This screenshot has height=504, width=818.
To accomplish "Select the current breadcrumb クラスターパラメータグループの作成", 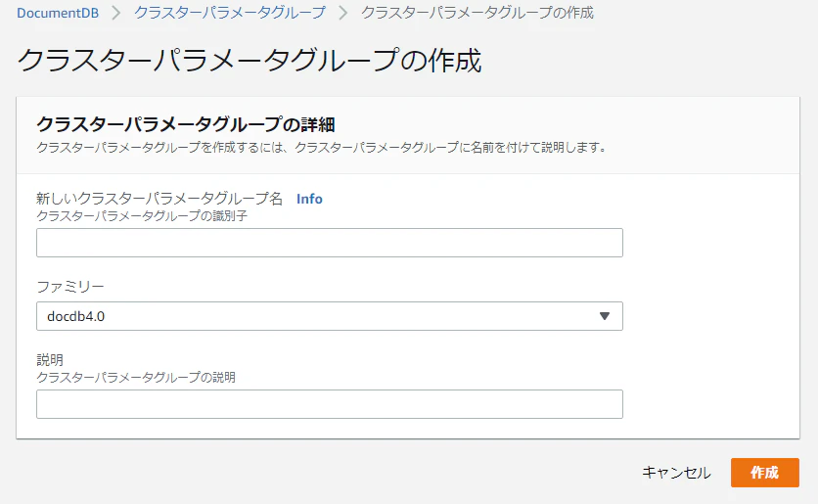I will (477, 13).
